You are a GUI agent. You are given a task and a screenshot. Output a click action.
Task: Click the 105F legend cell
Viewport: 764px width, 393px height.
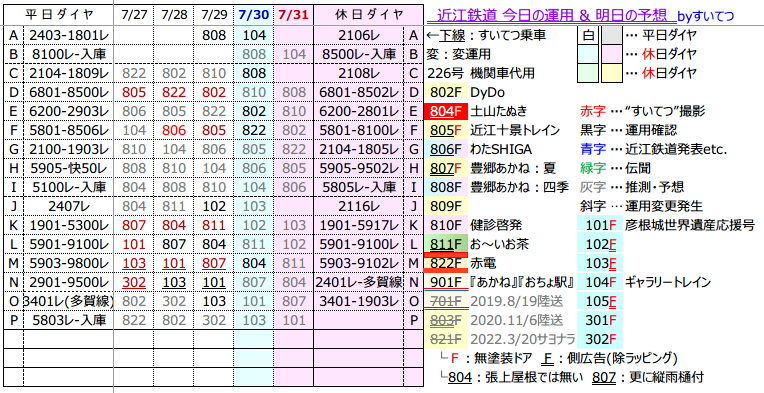600,301
